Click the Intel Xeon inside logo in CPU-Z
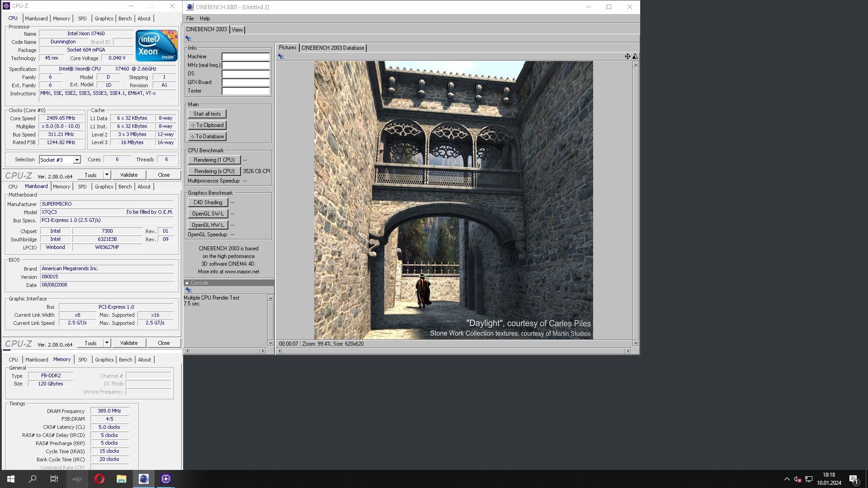 pos(156,46)
